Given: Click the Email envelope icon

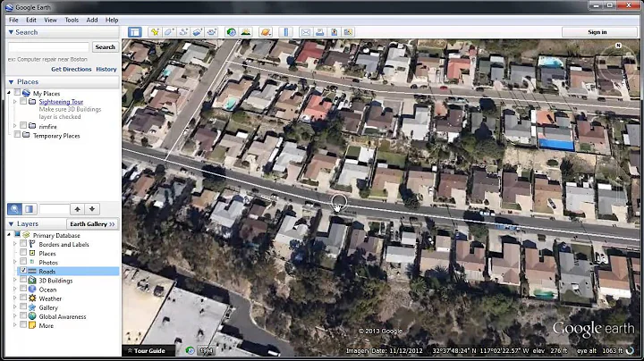Looking at the screenshot, I should click(x=306, y=32).
